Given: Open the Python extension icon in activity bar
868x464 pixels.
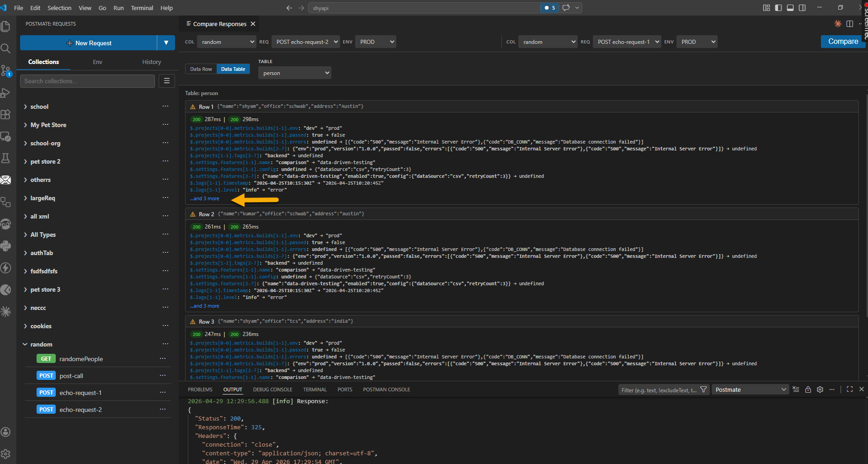Looking at the screenshot, I should tap(5, 246).
